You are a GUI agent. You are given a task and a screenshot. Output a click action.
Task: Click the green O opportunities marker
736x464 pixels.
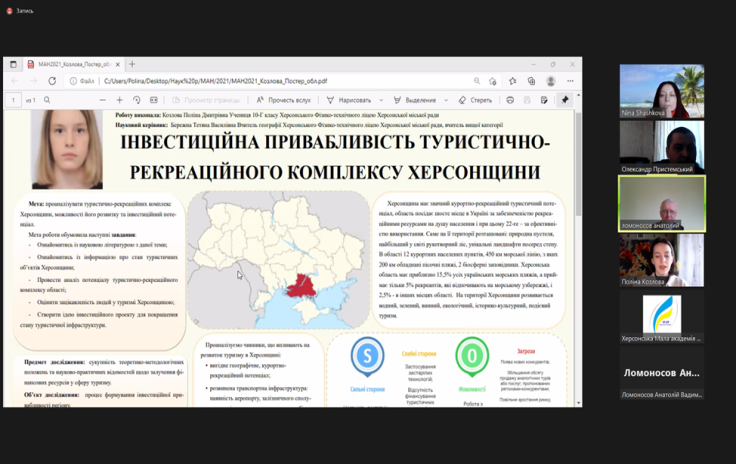tap(472, 357)
